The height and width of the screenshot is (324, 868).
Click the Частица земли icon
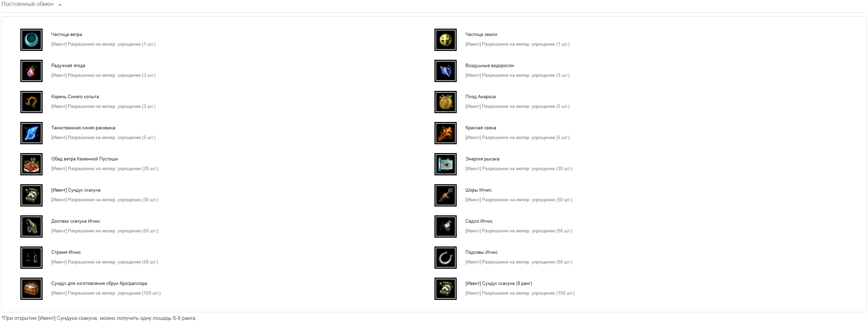(446, 40)
